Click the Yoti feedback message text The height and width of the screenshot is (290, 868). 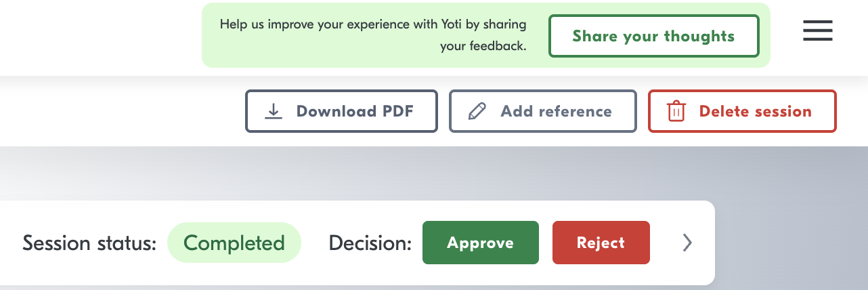373,25
